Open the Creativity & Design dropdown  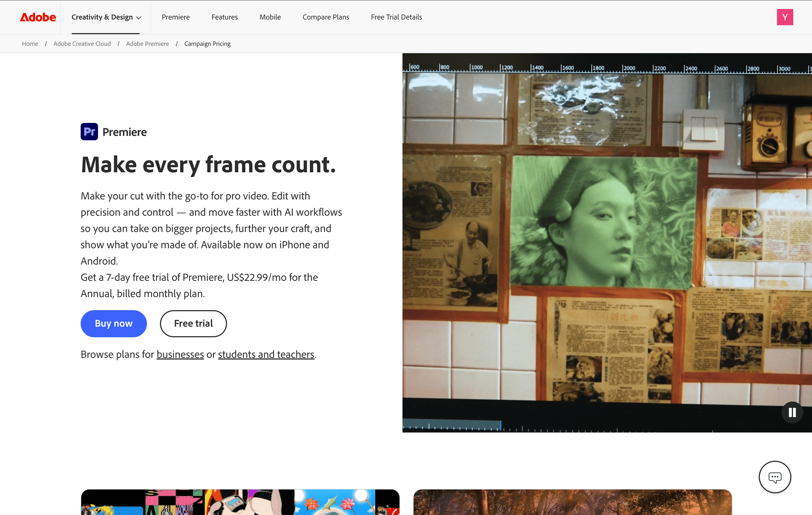point(106,17)
